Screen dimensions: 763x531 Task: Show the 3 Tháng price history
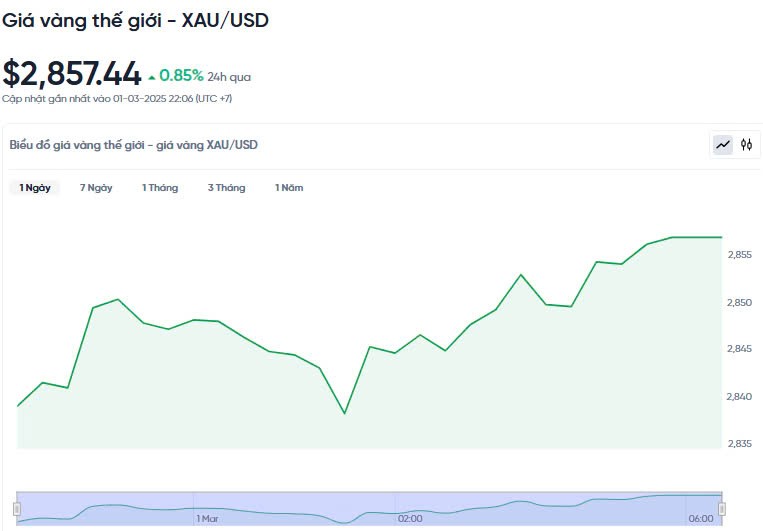click(x=226, y=188)
